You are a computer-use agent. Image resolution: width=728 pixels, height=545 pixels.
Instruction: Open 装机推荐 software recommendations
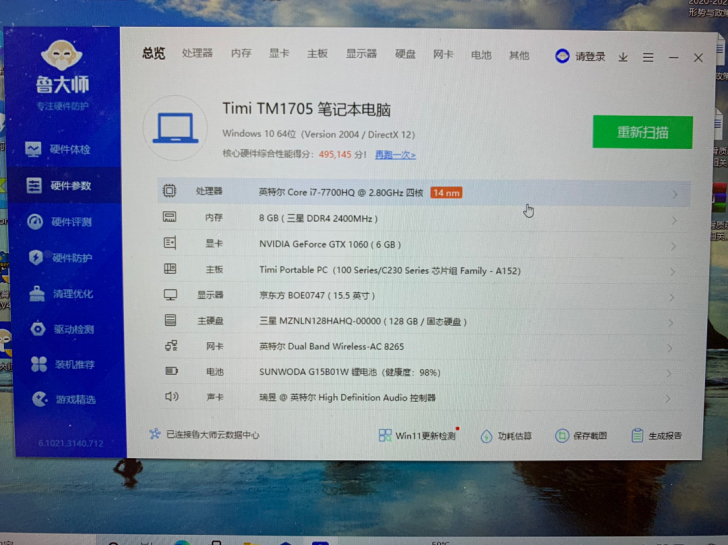tap(63, 364)
